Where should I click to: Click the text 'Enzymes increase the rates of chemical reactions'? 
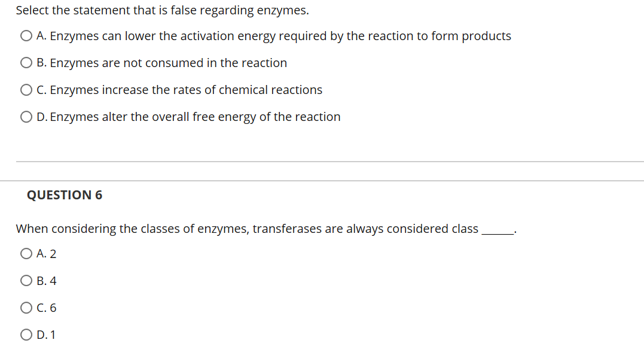click(x=179, y=90)
